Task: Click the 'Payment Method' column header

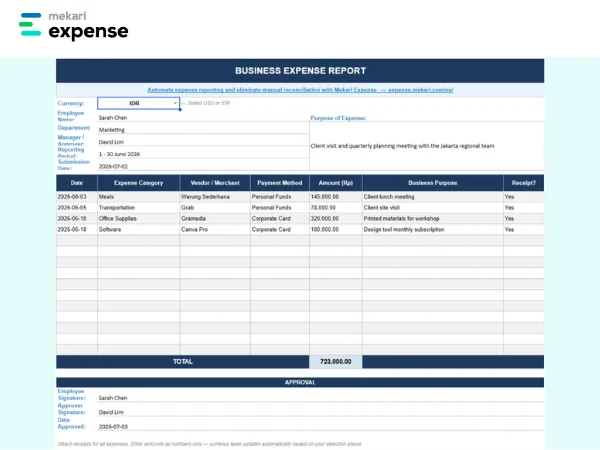Action: click(x=280, y=183)
